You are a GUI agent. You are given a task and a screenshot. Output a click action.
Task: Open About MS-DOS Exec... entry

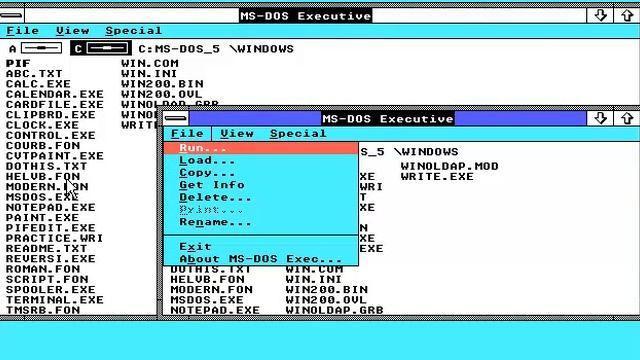click(x=261, y=259)
